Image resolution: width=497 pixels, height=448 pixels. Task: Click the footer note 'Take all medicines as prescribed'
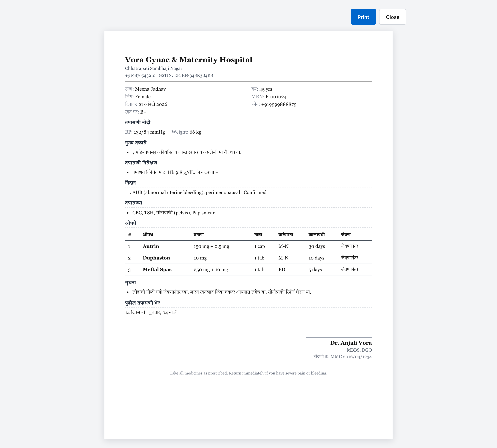(x=199, y=373)
